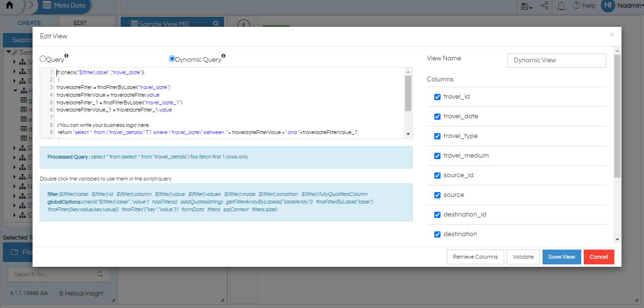Viewport: 644px width, 308px height.
Task: Uncheck the destination column
Action: pos(437,234)
